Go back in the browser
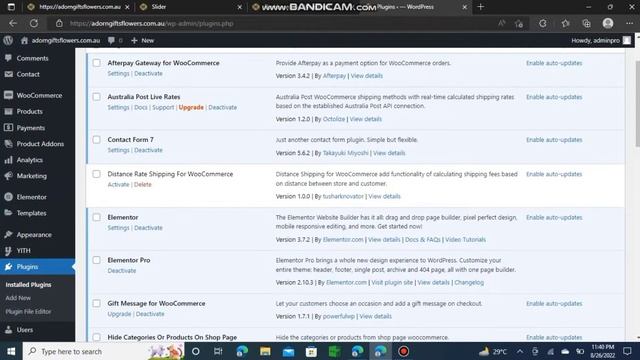Image resolution: width=640 pixels, height=360 pixels. pos(13,23)
